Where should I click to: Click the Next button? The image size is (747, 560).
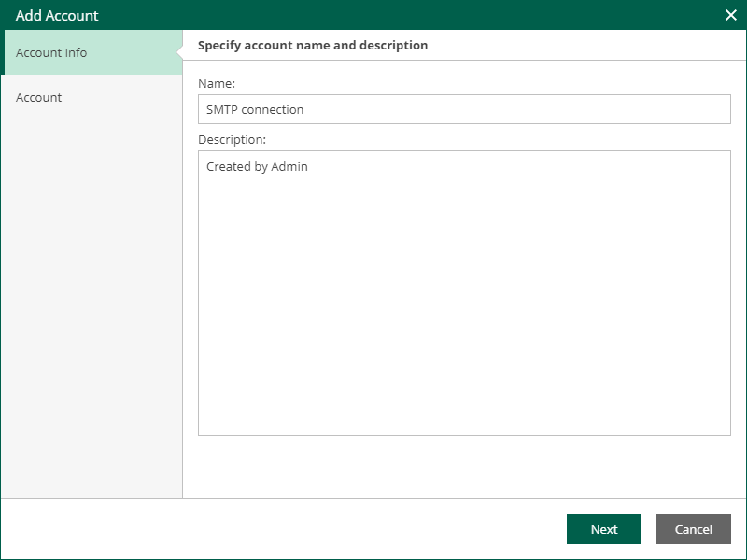point(603,529)
